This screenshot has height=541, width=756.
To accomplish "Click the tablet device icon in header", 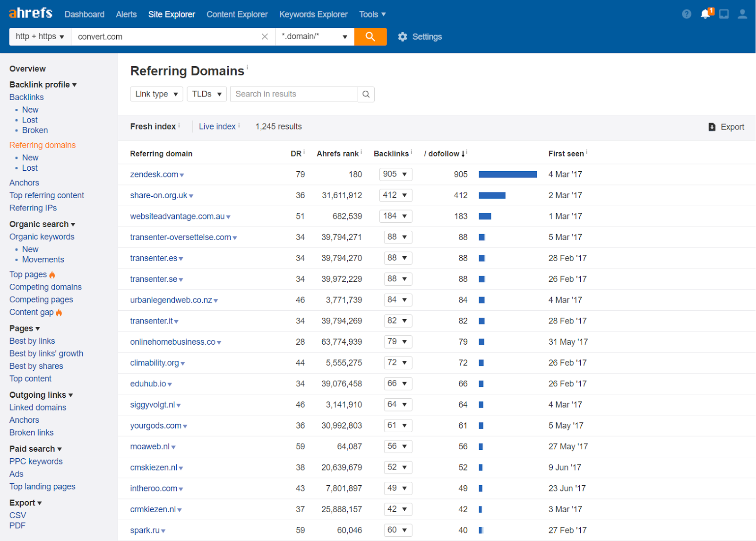I will pyautogui.click(x=724, y=14).
